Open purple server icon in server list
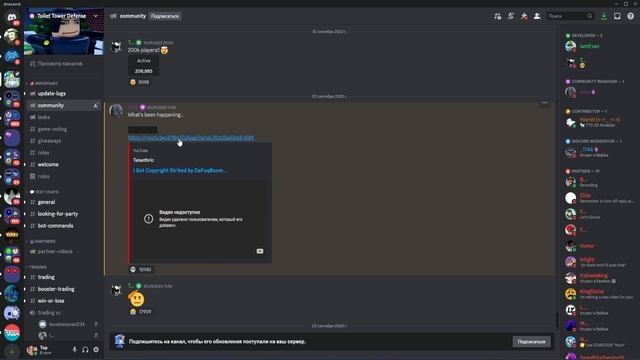 tap(11, 138)
